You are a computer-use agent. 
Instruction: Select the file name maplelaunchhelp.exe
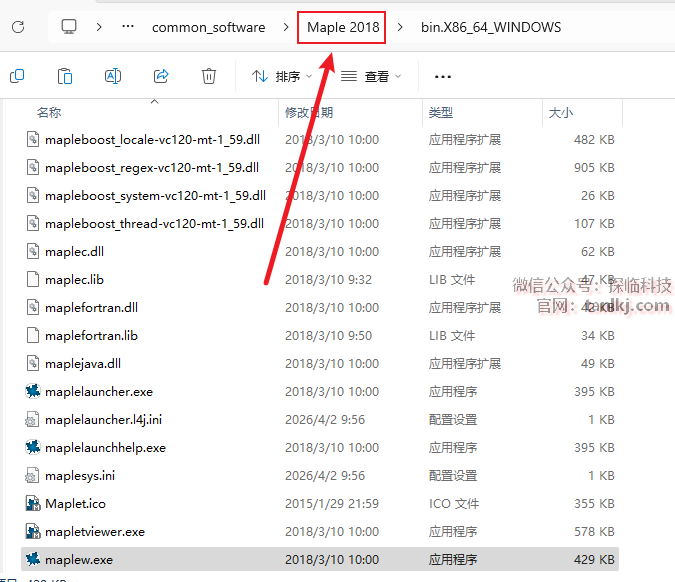(x=105, y=448)
